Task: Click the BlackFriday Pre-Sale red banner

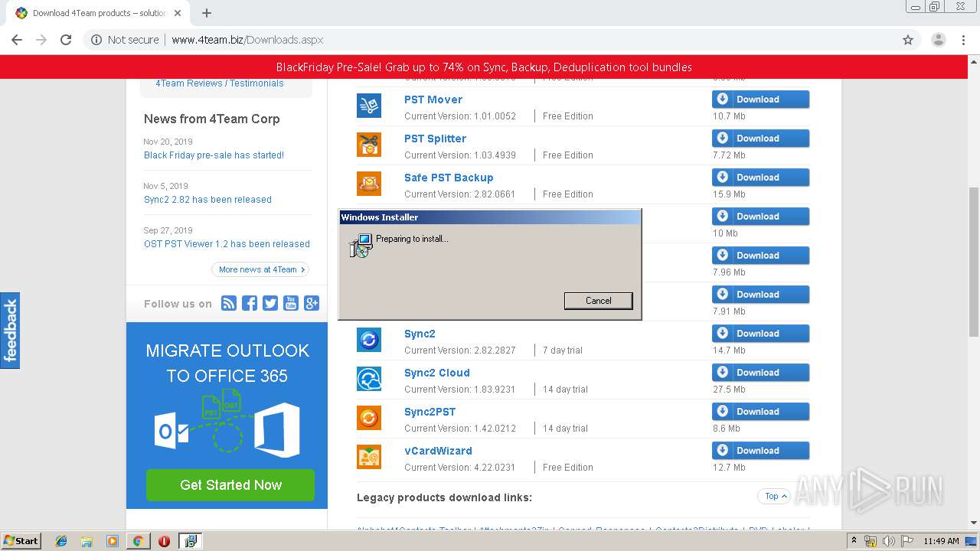Action: (x=484, y=67)
